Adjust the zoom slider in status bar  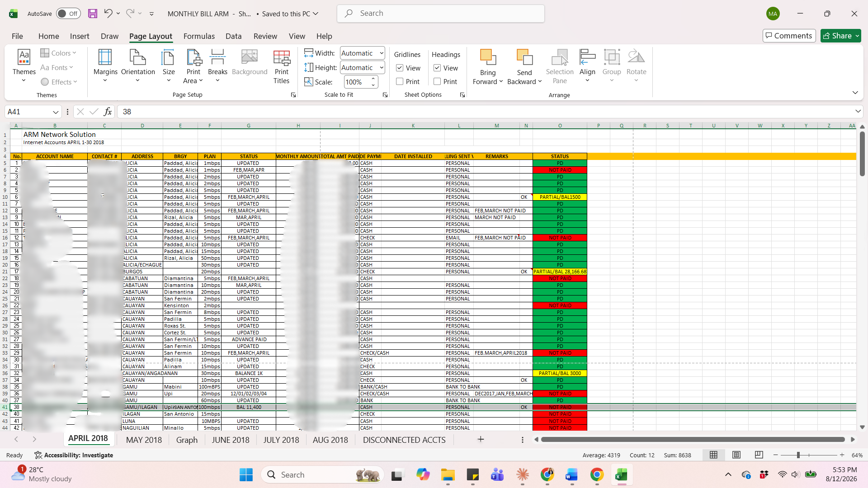pyautogui.click(x=798, y=455)
